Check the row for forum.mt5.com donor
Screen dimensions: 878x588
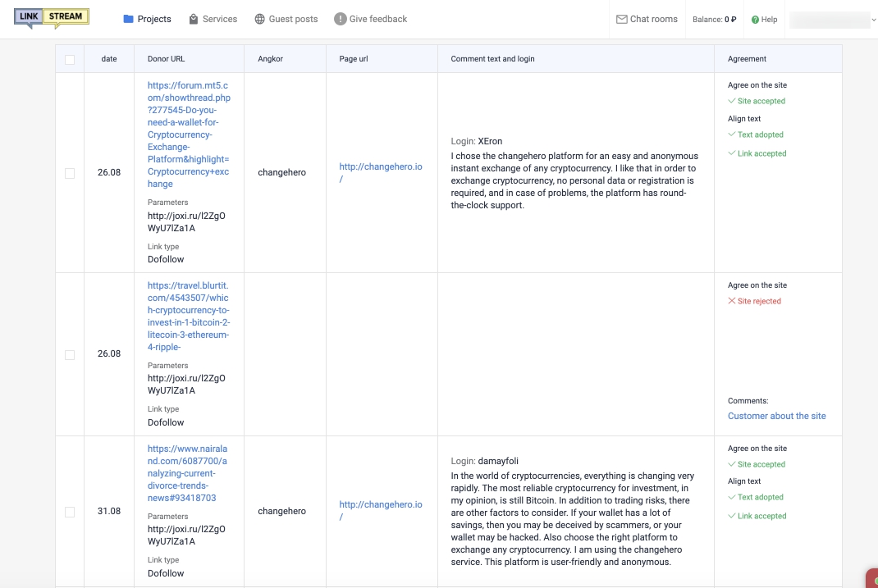pos(70,173)
